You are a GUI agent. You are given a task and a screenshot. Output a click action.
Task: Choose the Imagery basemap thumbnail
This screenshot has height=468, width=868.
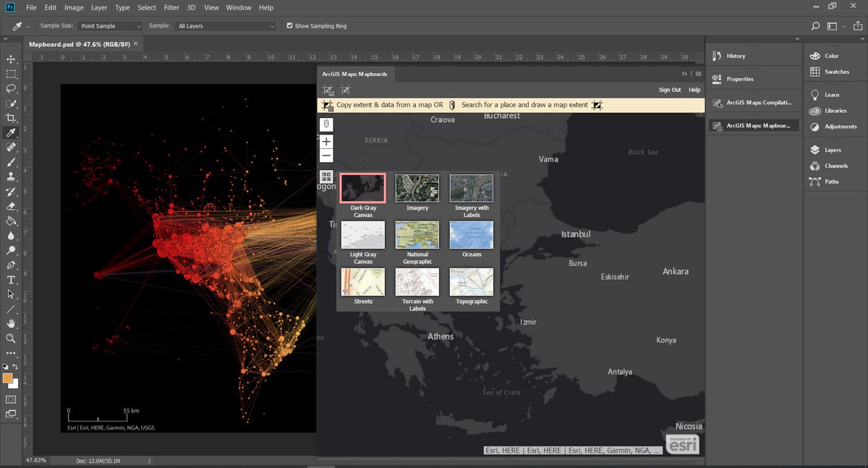tap(417, 188)
